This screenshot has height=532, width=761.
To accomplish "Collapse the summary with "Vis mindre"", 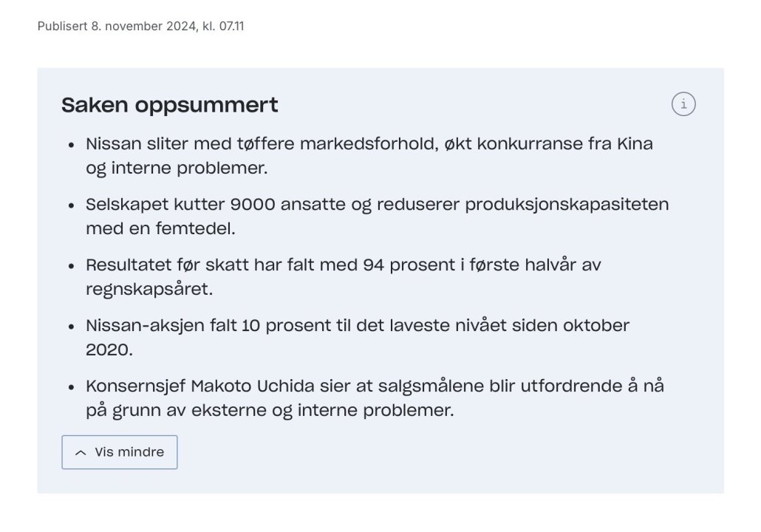I will (120, 452).
